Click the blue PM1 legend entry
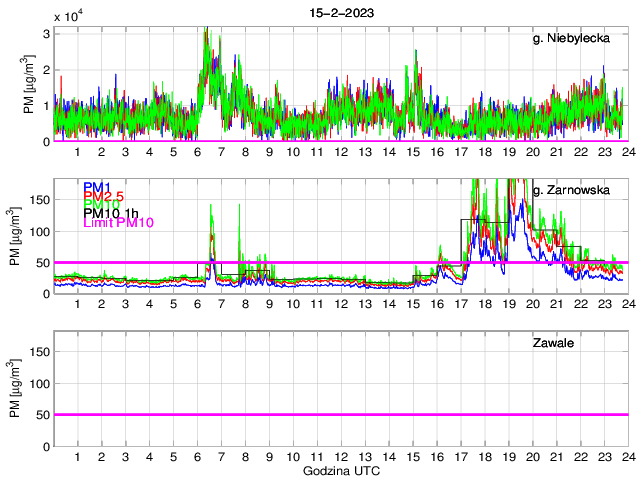 [97, 187]
